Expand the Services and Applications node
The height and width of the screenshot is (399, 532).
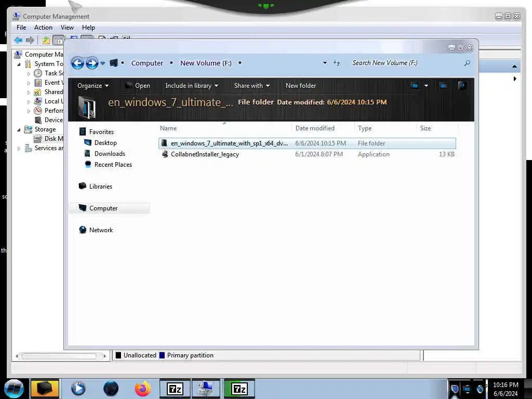[x=19, y=148]
